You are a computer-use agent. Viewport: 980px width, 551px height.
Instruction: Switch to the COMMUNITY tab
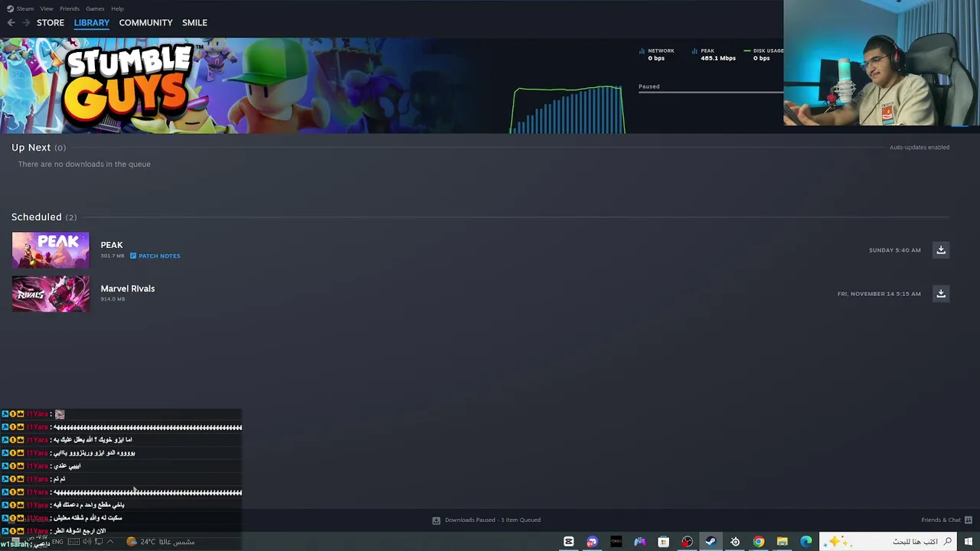145,22
